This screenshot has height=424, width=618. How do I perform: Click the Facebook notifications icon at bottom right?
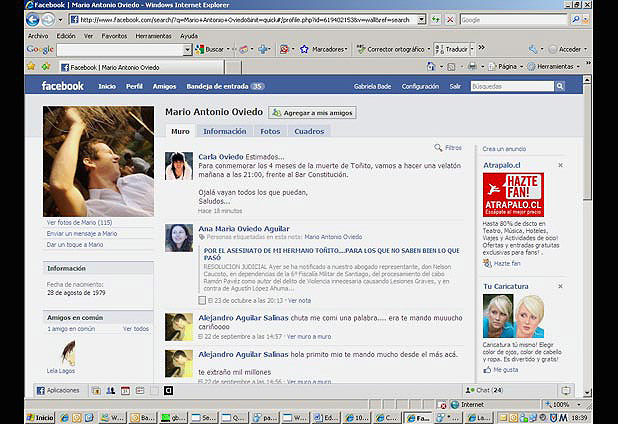pyautogui.click(x=566, y=391)
